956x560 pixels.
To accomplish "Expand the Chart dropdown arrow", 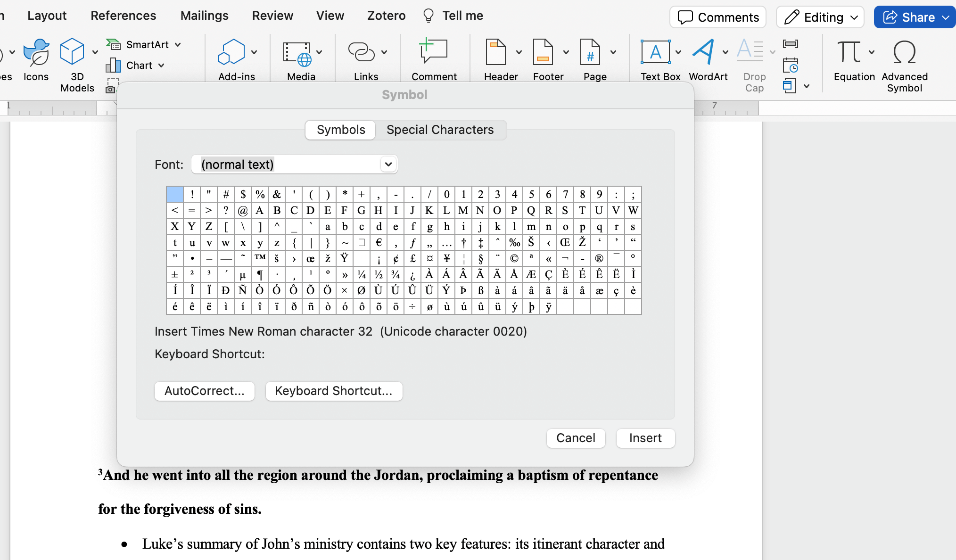I will pos(161,66).
